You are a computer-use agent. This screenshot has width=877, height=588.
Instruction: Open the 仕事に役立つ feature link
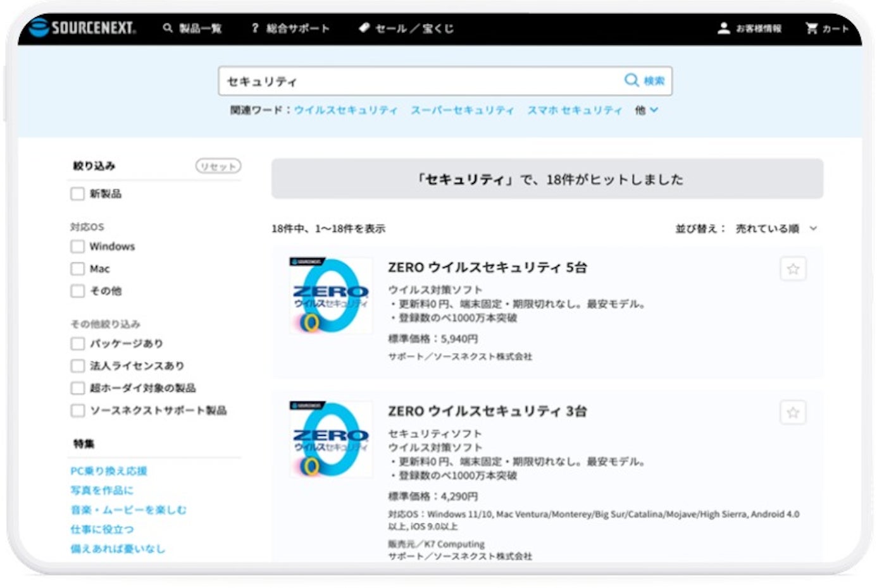[102, 529]
